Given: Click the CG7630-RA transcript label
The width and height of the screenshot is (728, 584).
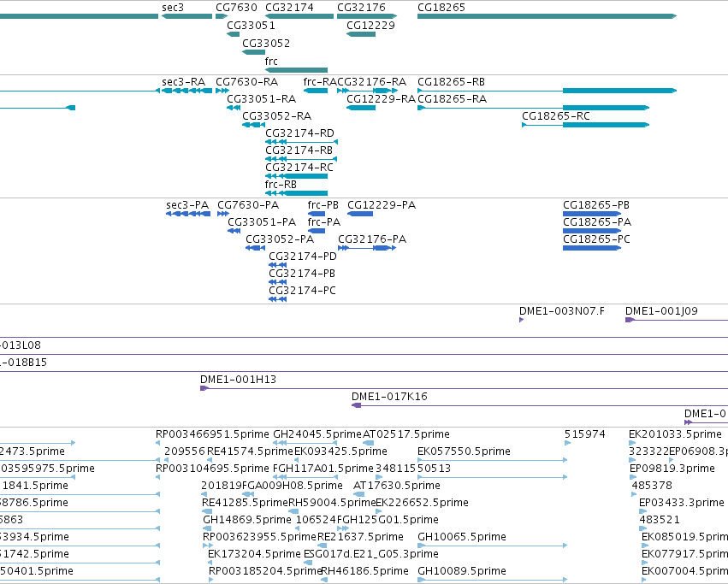Looking at the screenshot, I should (x=247, y=82).
